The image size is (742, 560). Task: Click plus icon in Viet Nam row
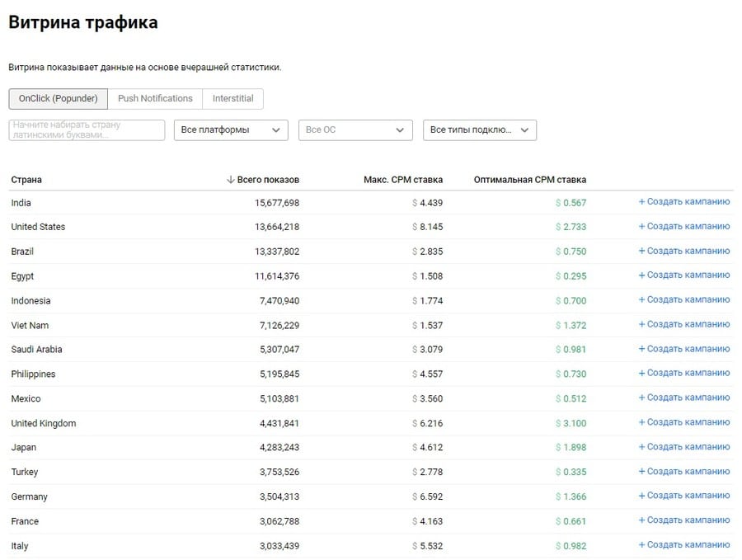pos(642,324)
